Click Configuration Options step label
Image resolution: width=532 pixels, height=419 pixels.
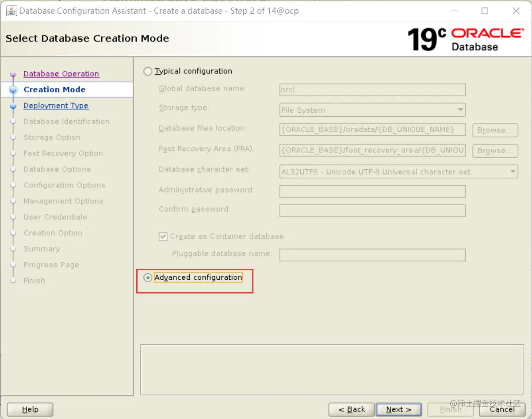pos(64,185)
